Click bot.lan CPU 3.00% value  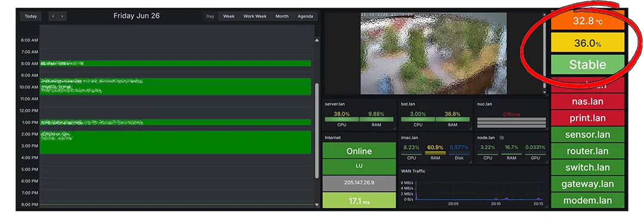(417, 114)
